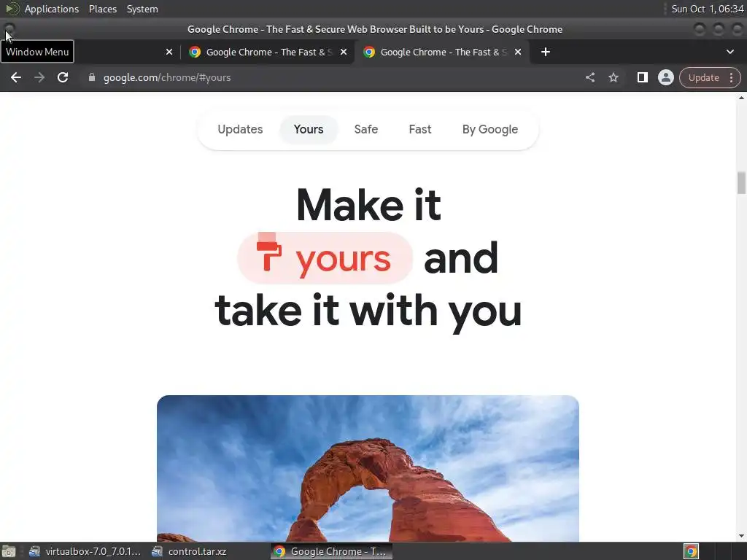Viewport: 747px width, 560px height.
Task: Click the "take it with you" heading
Action: point(368,311)
